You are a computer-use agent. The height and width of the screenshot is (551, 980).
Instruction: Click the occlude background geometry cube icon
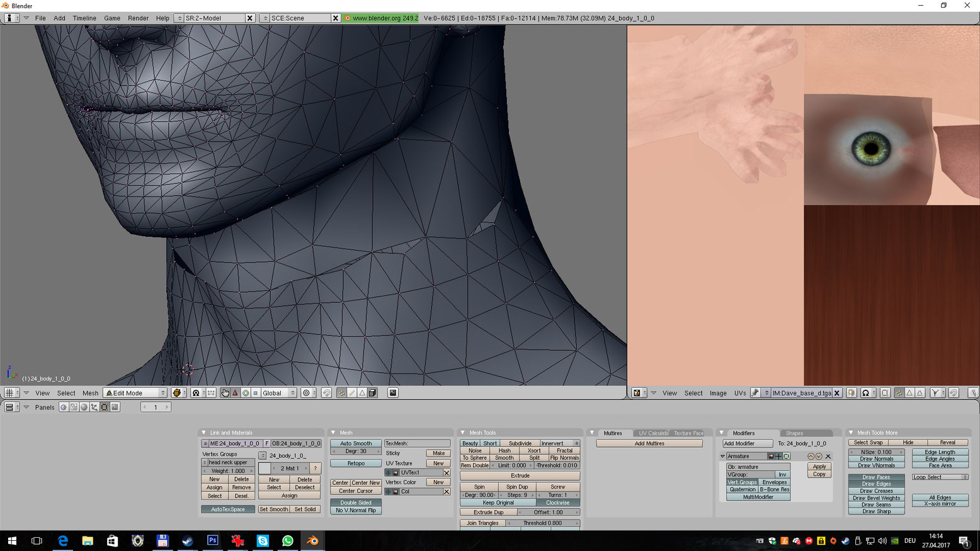pyautogui.click(x=372, y=393)
